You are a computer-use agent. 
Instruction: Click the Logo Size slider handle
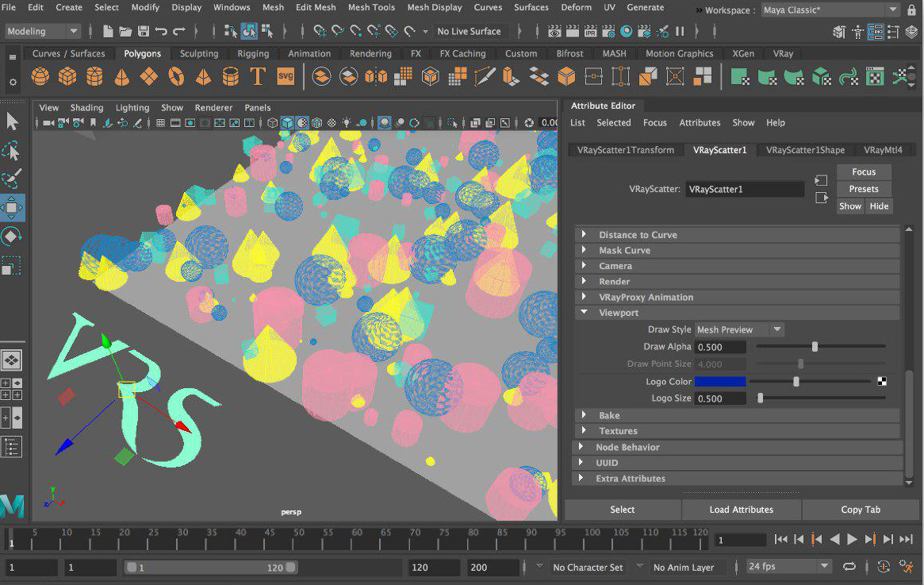[760, 398]
